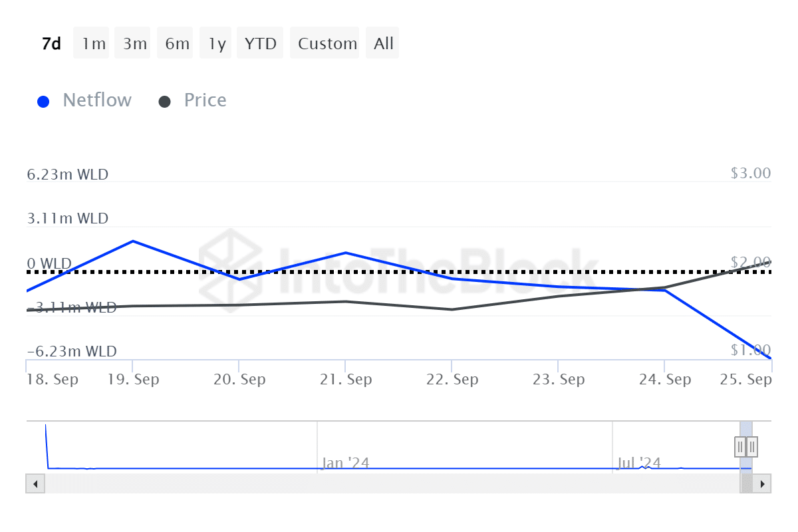Viewport: 798px width, 532px height.
Task: Switch to the All time range
Action: point(382,43)
